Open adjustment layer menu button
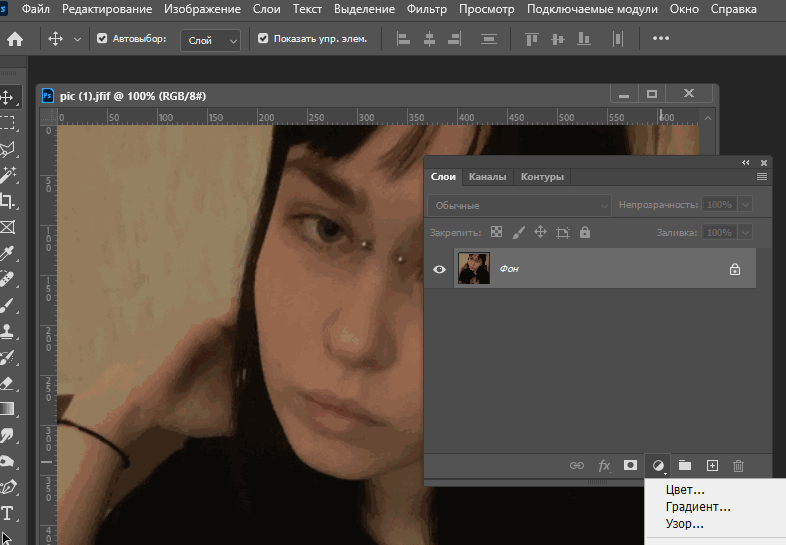The width and height of the screenshot is (786, 545). point(658,466)
